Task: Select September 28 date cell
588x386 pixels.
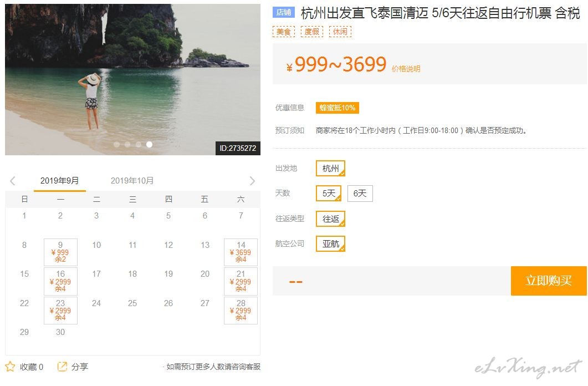Action: [x=241, y=311]
